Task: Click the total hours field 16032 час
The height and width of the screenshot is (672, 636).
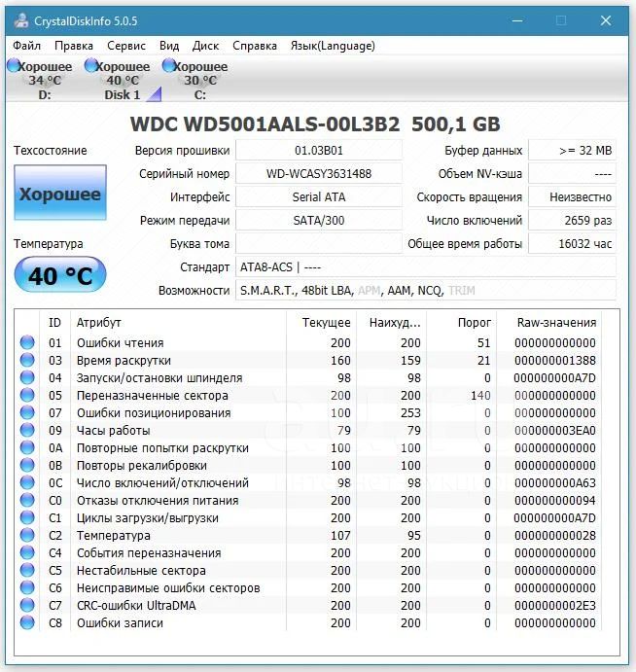Action: coord(572,243)
